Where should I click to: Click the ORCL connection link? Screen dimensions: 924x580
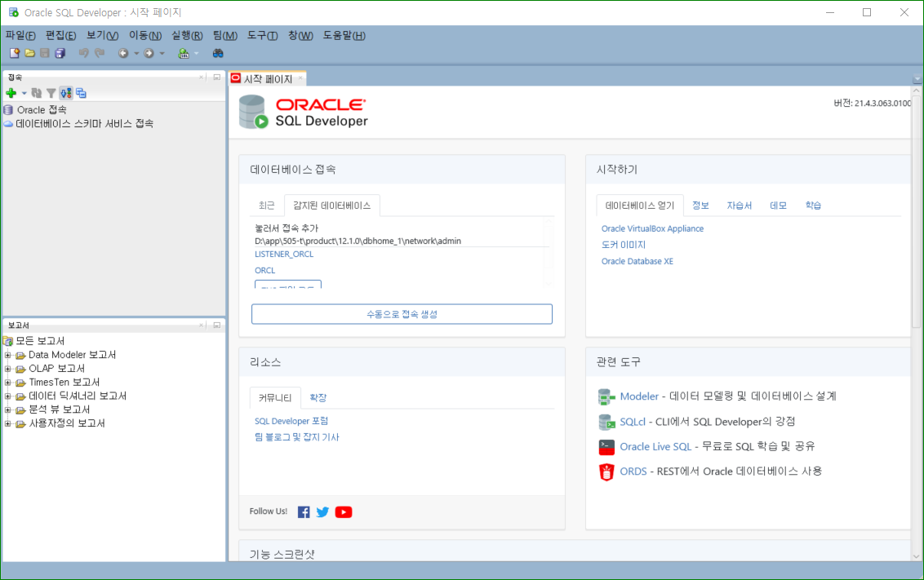coord(264,270)
